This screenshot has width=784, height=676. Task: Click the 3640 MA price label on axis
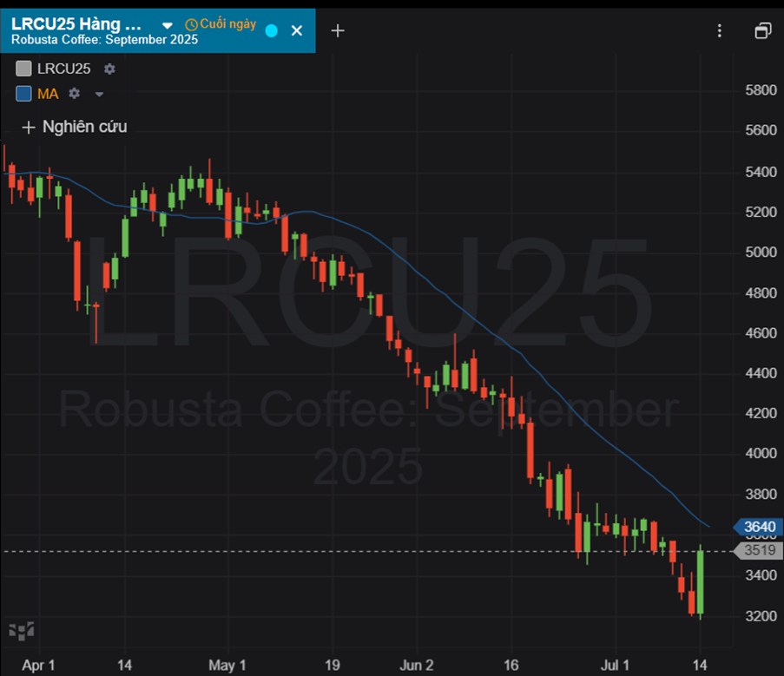(758, 527)
